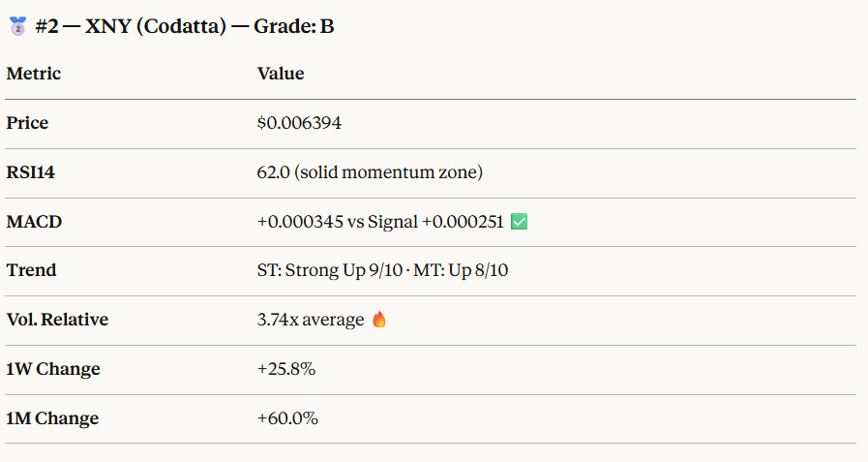Select the 1W Change row label

(x=53, y=369)
